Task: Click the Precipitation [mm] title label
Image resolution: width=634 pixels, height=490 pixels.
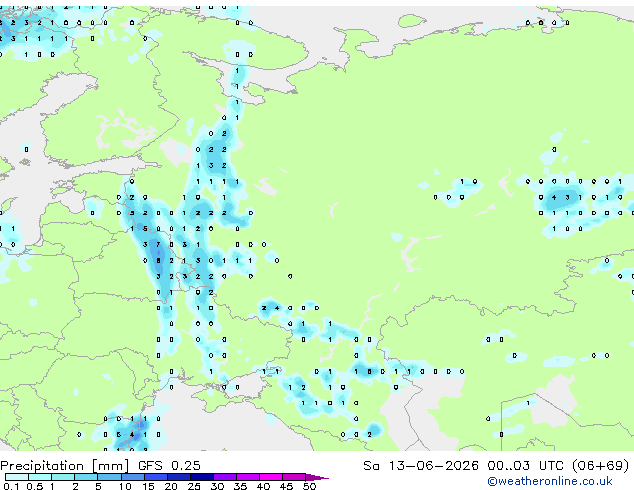Action: [65, 466]
